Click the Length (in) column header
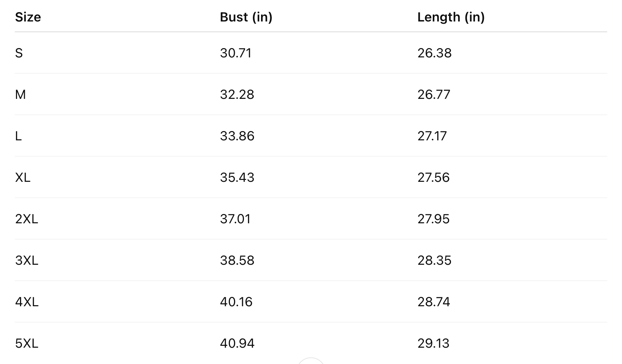 point(451,17)
